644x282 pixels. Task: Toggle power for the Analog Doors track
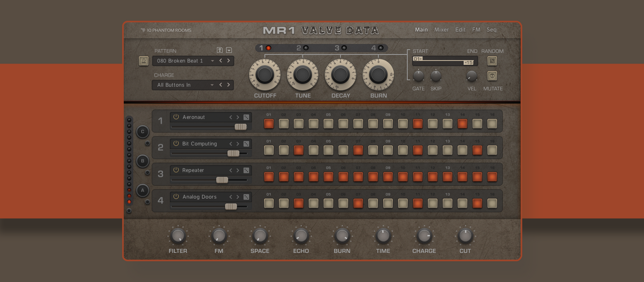(176, 196)
